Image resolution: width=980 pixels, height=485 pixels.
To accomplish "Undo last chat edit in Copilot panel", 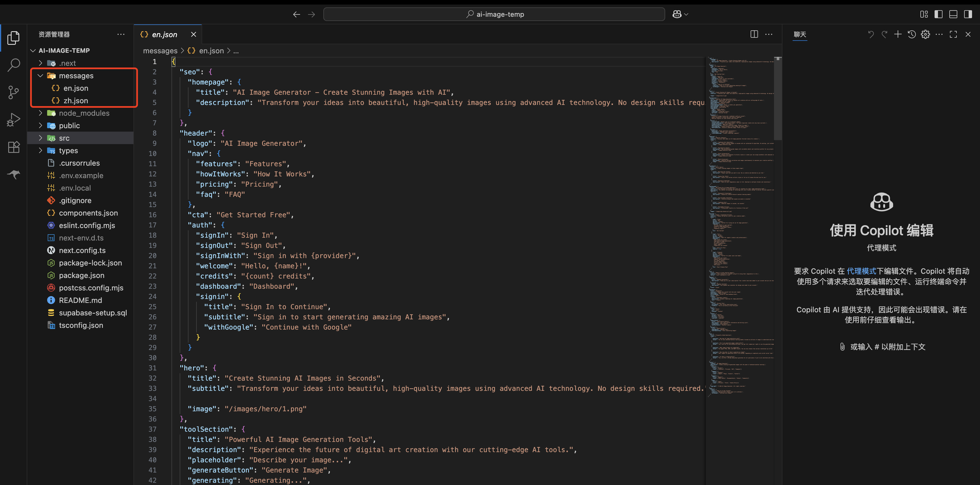I will (870, 35).
